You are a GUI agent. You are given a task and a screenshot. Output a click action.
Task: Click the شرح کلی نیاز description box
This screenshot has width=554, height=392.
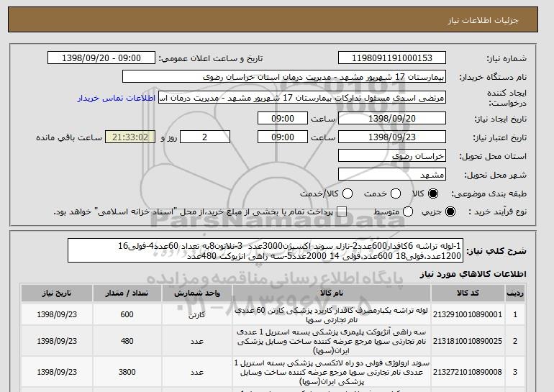click(x=265, y=250)
